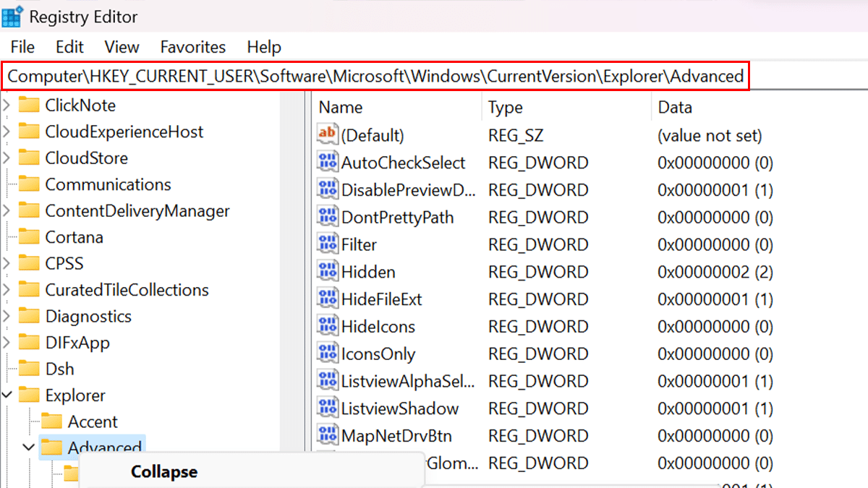Select the CloudStore folder icon
Image resolution: width=868 pixels, height=488 pixels.
[29, 158]
